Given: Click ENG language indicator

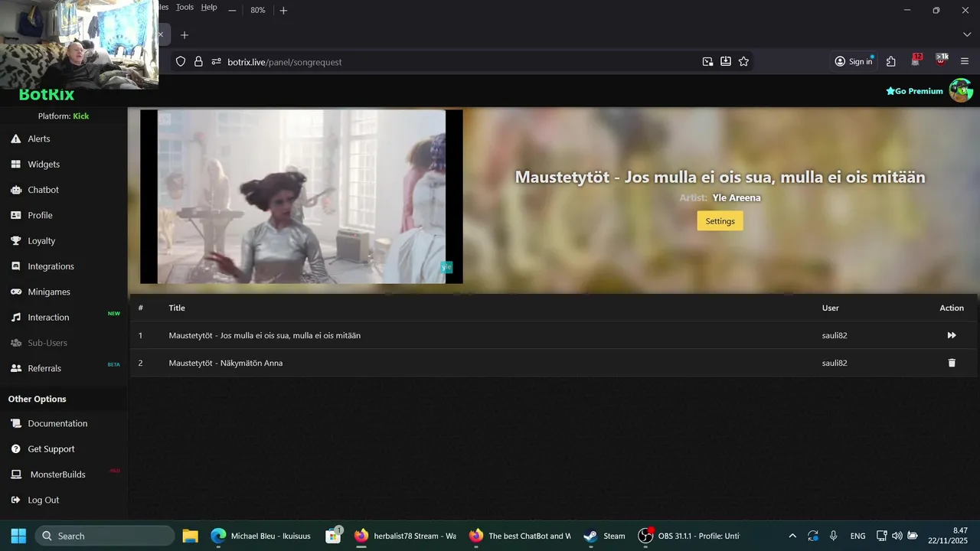Looking at the screenshot, I should coord(858,536).
